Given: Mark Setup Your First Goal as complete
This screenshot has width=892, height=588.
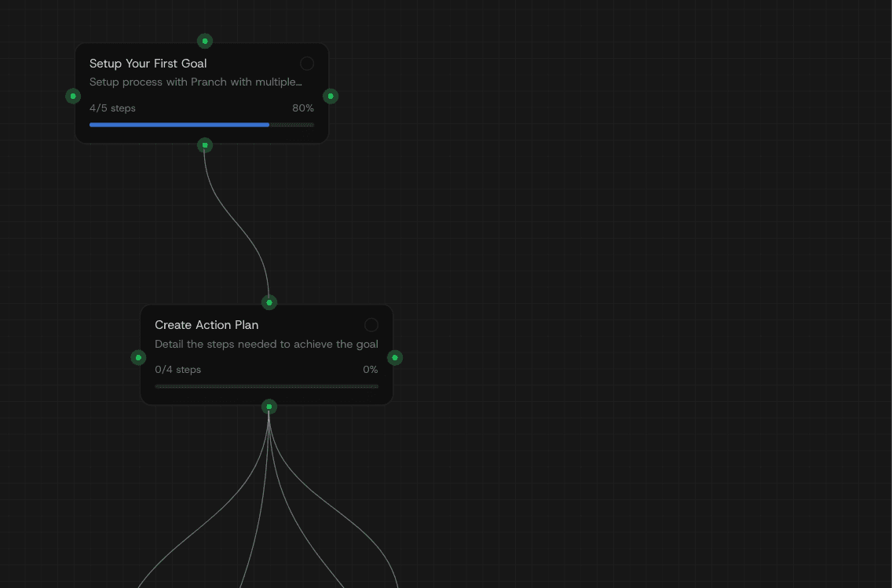Looking at the screenshot, I should tap(307, 64).
